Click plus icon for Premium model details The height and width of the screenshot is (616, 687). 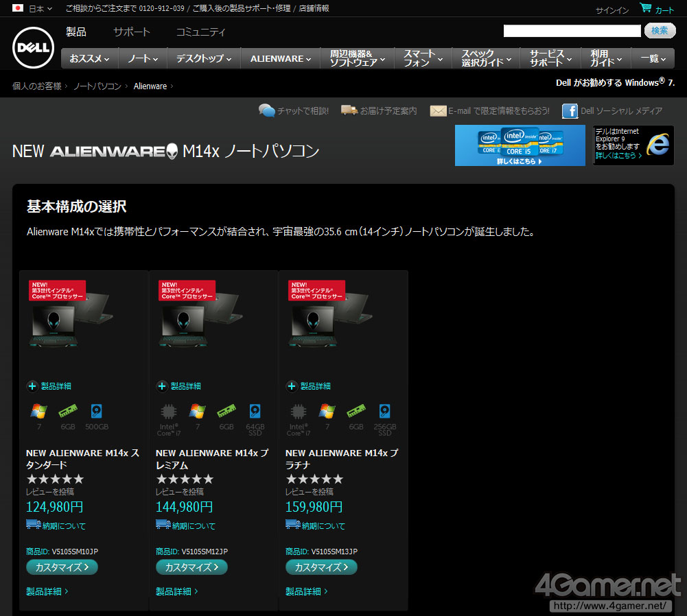(162, 386)
